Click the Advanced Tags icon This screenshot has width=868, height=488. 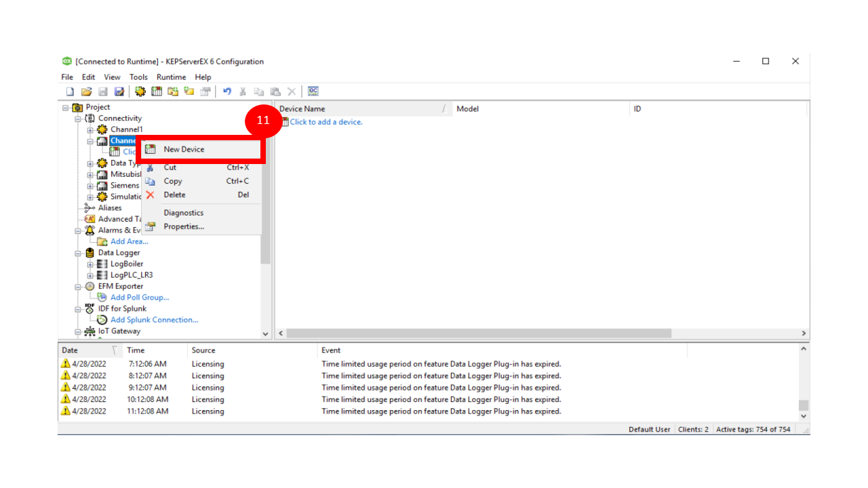click(90, 219)
